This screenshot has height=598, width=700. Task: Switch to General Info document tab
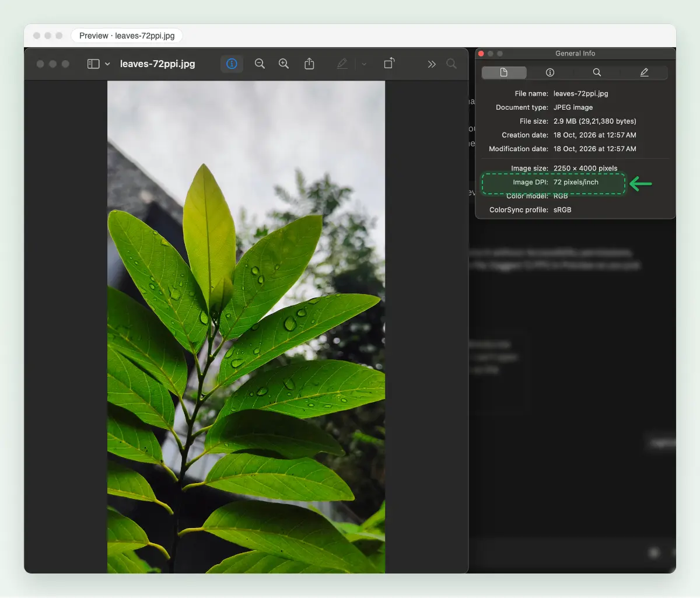(x=504, y=72)
